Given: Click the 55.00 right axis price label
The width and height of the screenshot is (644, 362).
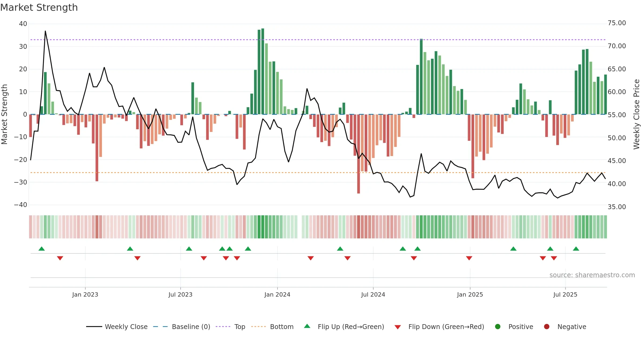Looking at the screenshot, I should 617,115.
